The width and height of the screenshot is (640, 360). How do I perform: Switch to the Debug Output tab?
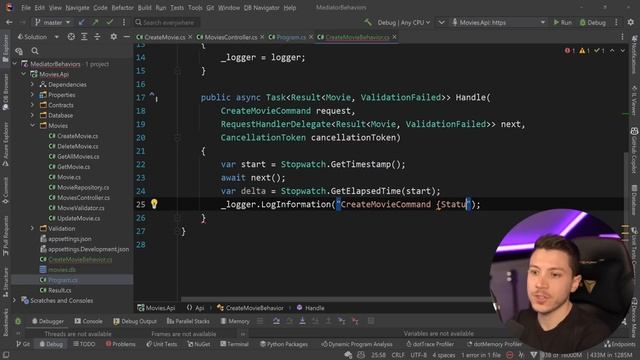click(135, 321)
